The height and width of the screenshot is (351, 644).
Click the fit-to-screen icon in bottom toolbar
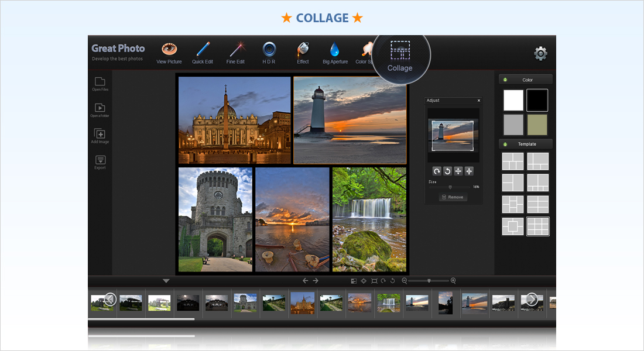(374, 281)
